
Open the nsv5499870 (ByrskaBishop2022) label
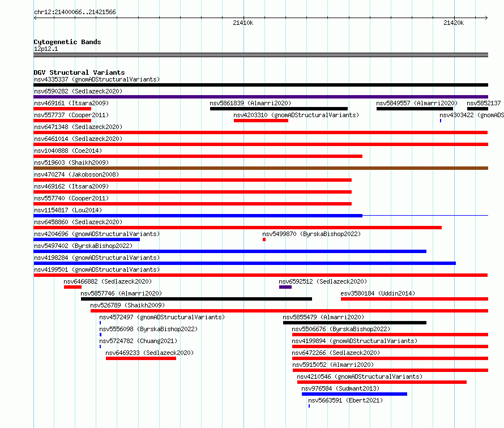click(x=311, y=234)
